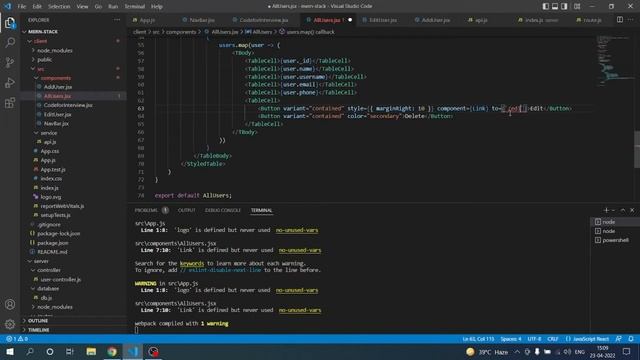Viewport: 640px width, 360px height.
Task: Open the Terminal menu
Action: point(135,6)
